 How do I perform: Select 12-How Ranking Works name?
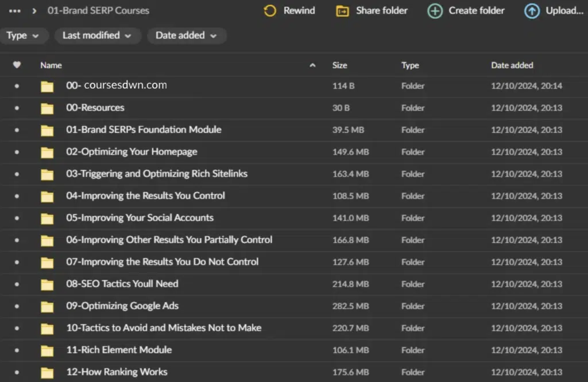click(x=117, y=372)
